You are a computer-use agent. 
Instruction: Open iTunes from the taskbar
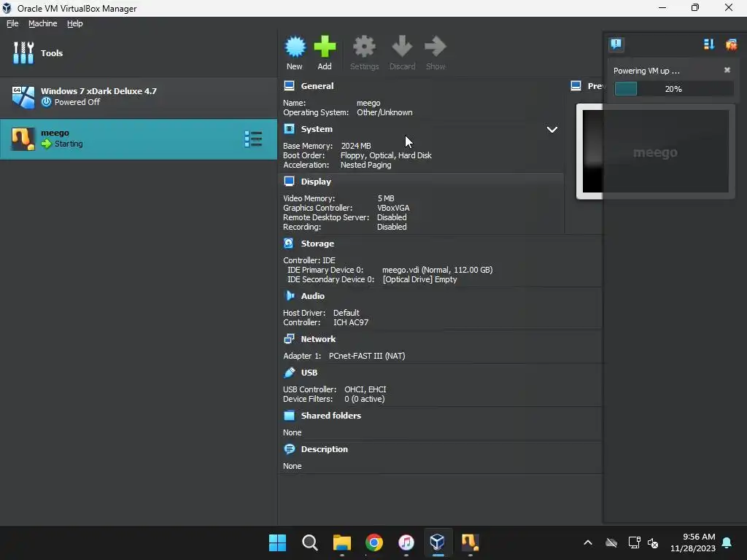[406, 542]
